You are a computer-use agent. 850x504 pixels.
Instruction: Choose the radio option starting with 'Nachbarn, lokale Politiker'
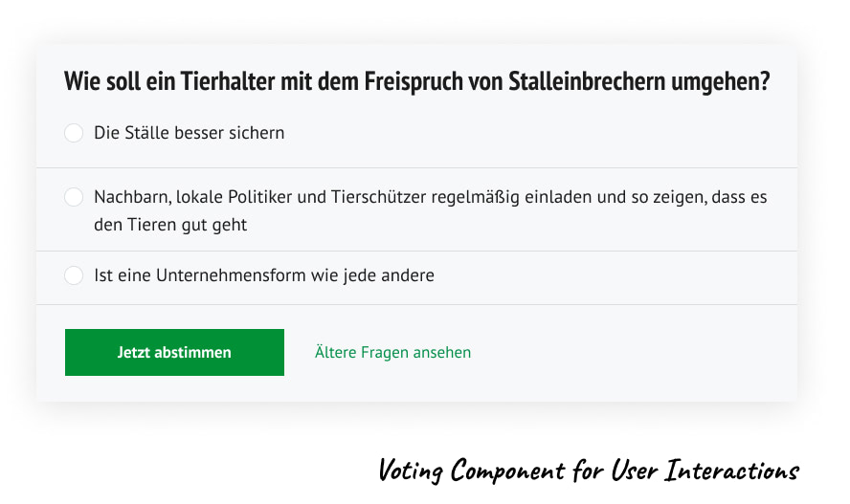click(74, 197)
